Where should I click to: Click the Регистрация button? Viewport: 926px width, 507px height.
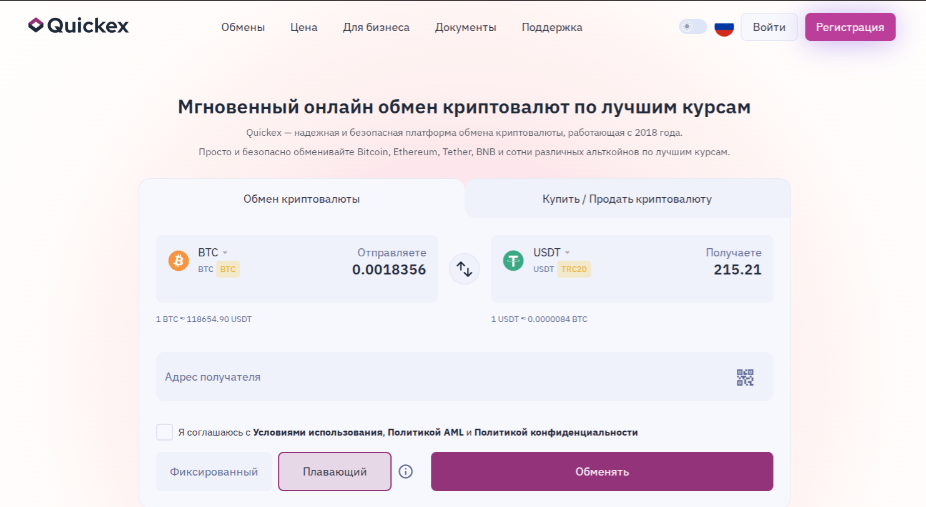[850, 27]
